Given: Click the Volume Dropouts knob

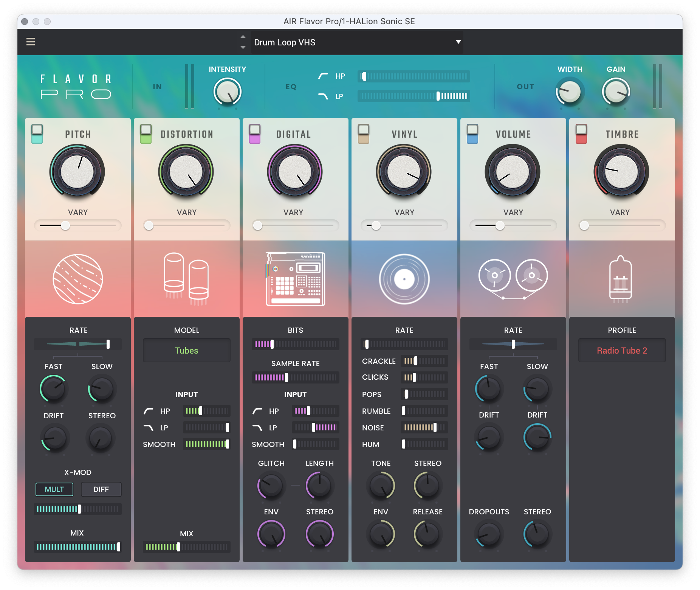Looking at the screenshot, I should 489,534.
